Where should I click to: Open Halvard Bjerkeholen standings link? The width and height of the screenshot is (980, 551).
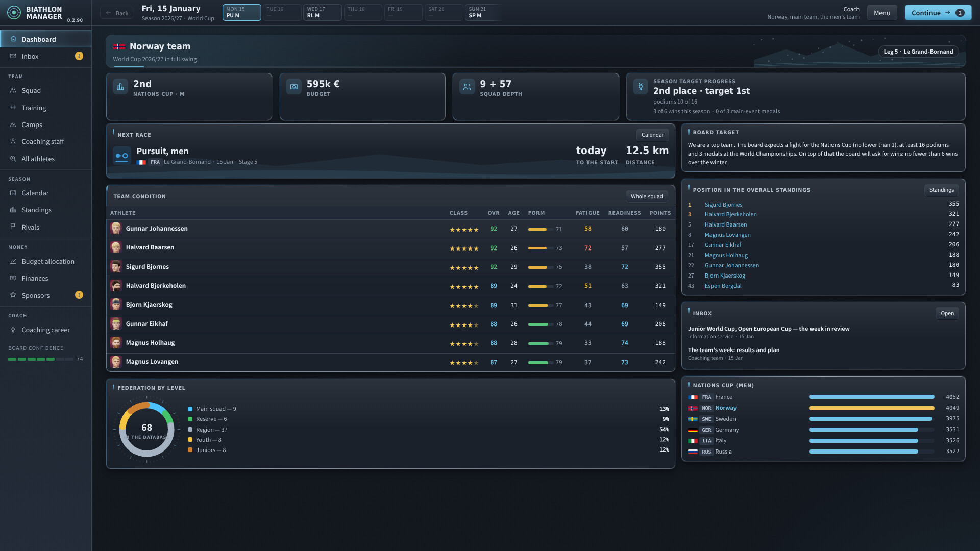(730, 214)
